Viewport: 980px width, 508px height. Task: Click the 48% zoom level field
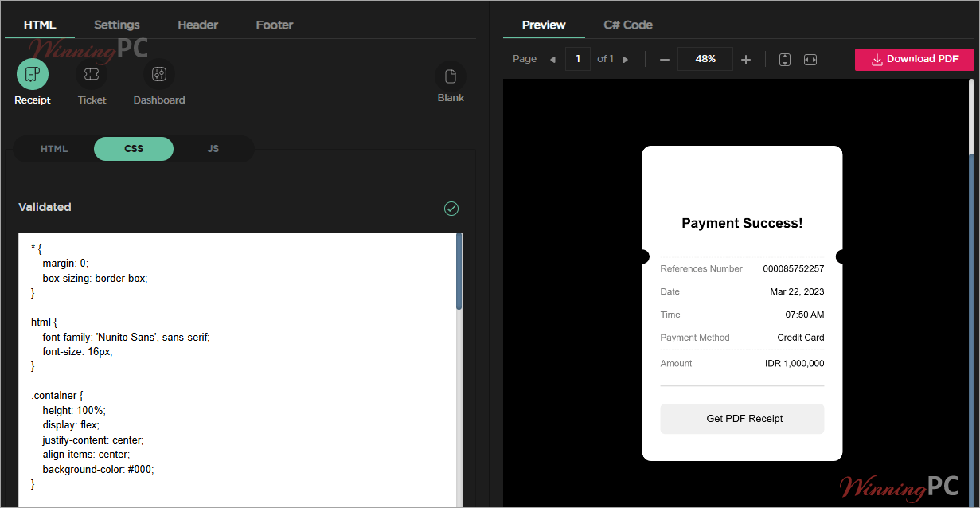705,59
